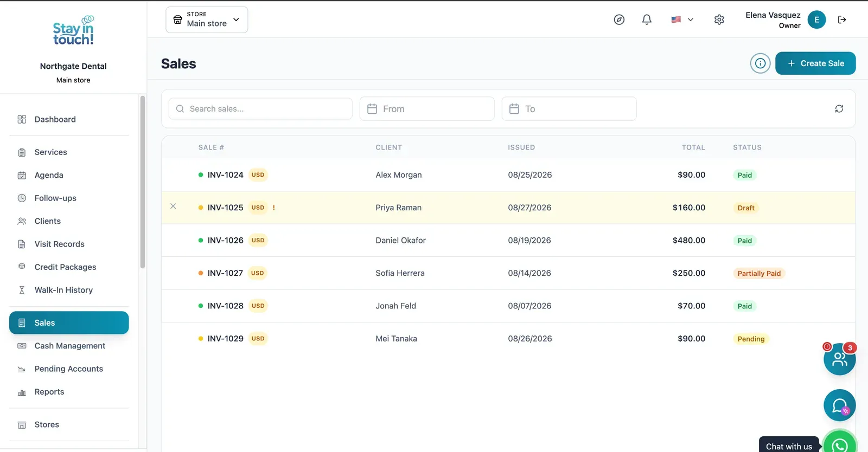Focus the Search sales field
Image resolution: width=868 pixels, height=452 pixels.
(x=260, y=109)
